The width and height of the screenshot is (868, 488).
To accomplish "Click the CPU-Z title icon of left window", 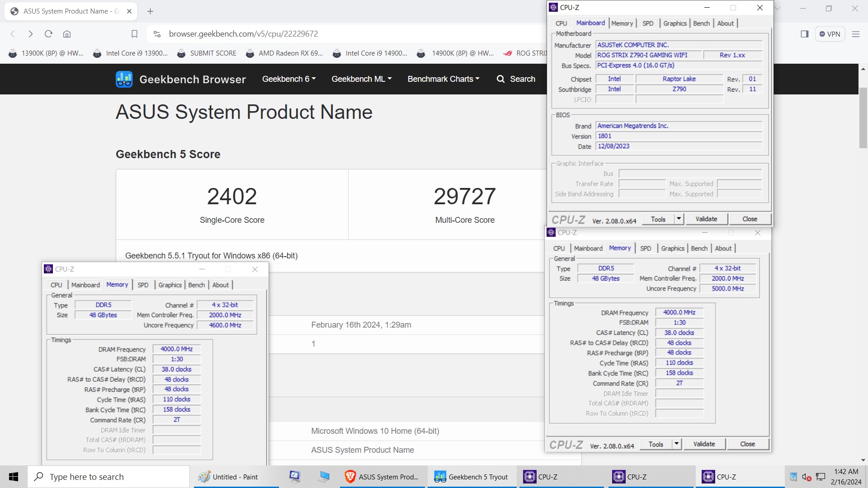I will pos(48,269).
